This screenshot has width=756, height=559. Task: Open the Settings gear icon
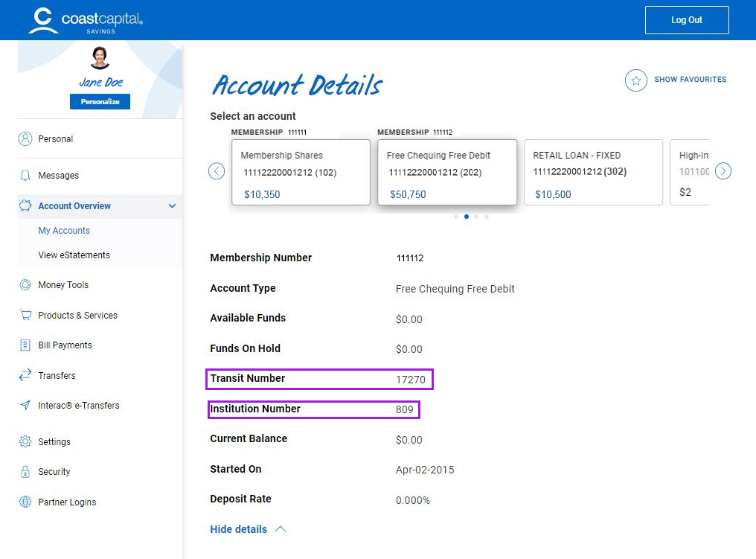tap(23, 441)
